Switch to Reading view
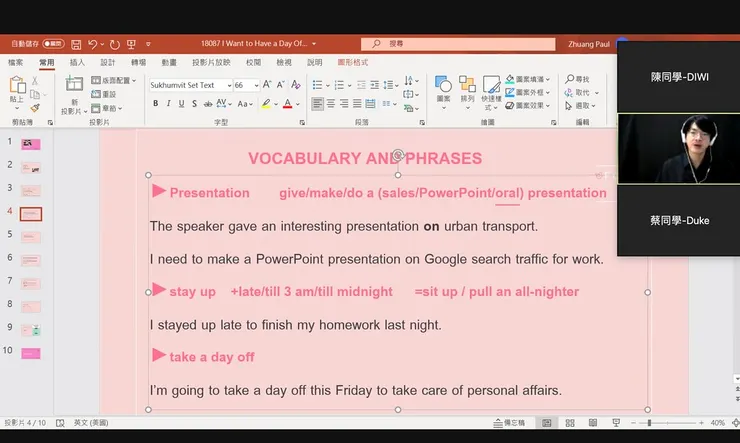Image resolution: width=740 pixels, height=443 pixels. click(593, 423)
